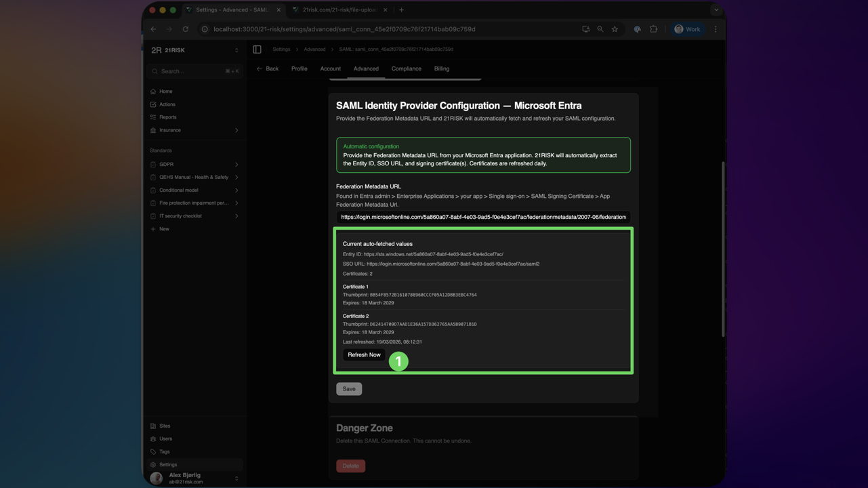Open Users from the sidebar bottom
The width and height of the screenshot is (868, 488).
(x=165, y=439)
